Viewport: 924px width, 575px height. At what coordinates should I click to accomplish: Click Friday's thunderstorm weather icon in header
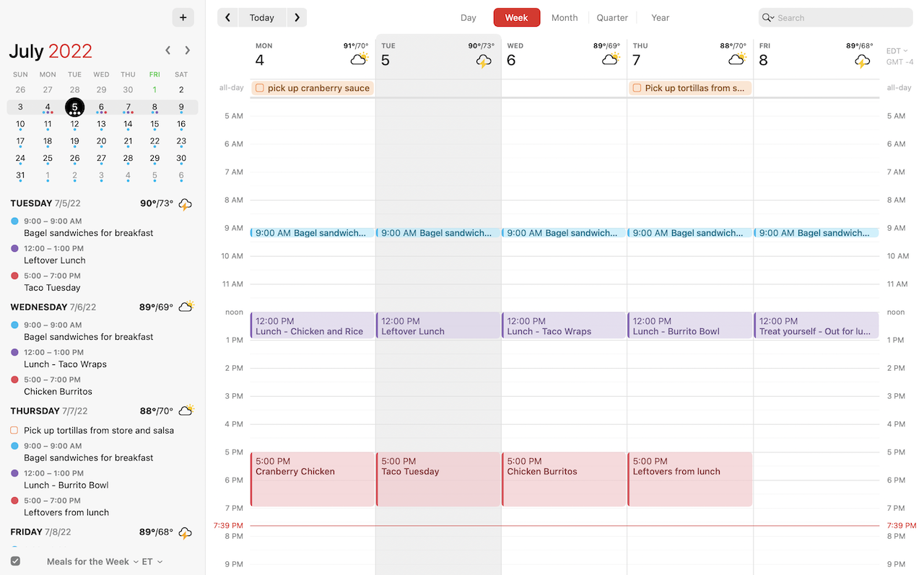click(862, 61)
